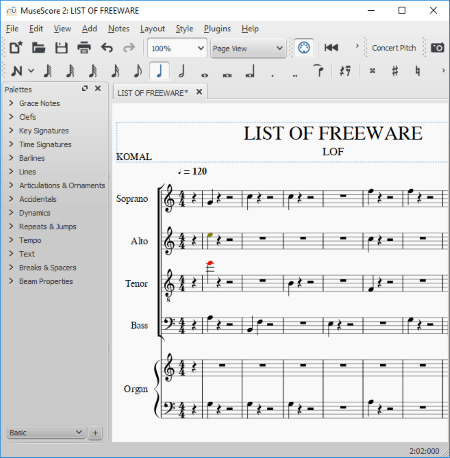Image resolution: width=450 pixels, height=458 pixels.
Task: Open a score file with the folder icon
Action: click(x=39, y=48)
